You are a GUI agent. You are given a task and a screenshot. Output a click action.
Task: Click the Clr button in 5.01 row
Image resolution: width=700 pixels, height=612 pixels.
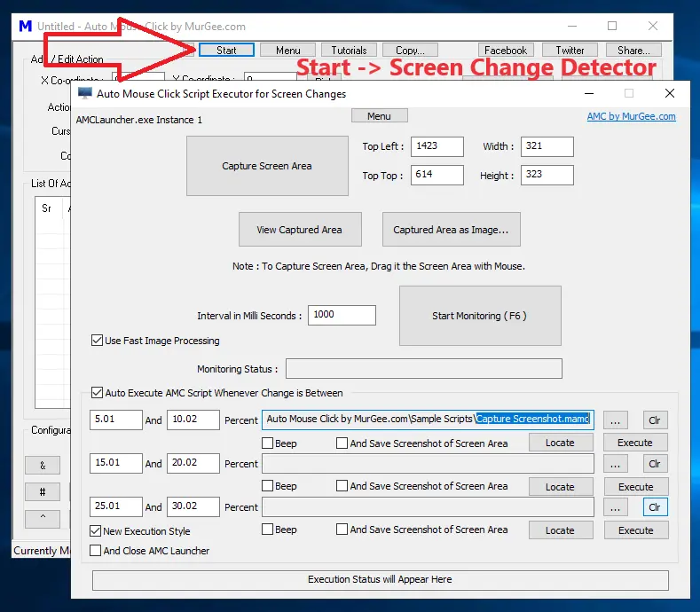[x=655, y=420]
